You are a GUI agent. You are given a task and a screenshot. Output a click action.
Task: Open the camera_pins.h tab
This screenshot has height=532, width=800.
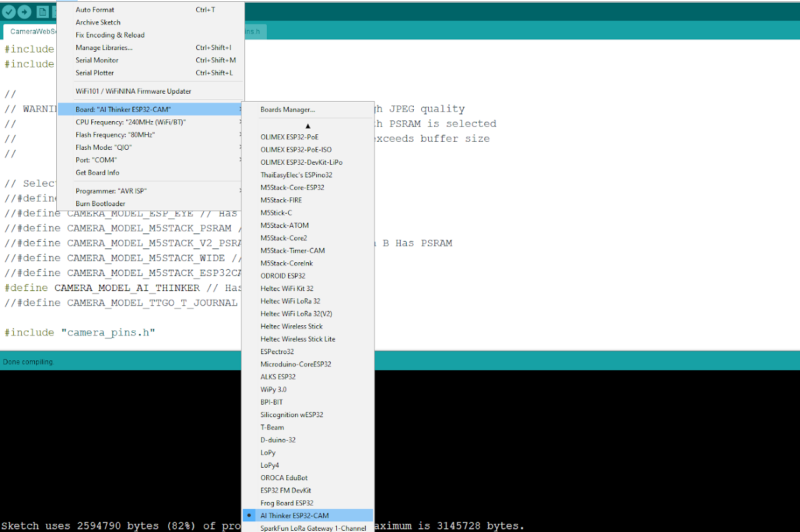click(x=255, y=31)
